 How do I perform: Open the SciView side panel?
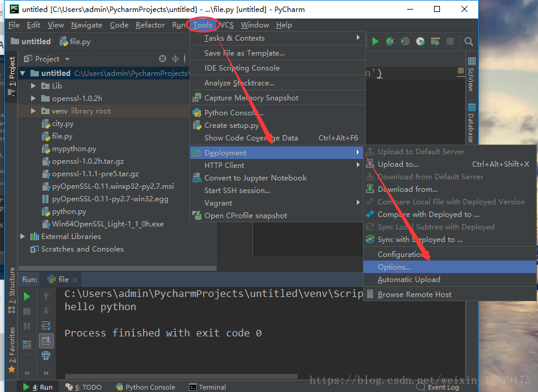472,75
